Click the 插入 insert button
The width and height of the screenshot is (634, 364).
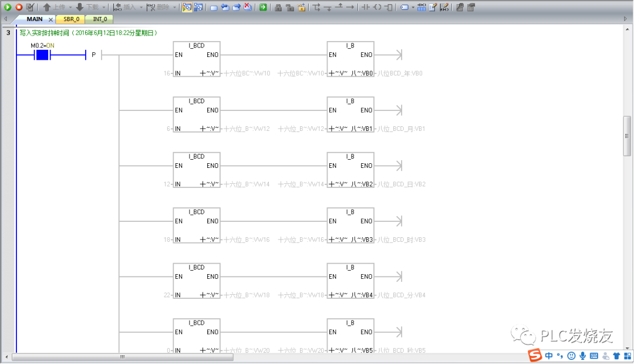124,7
